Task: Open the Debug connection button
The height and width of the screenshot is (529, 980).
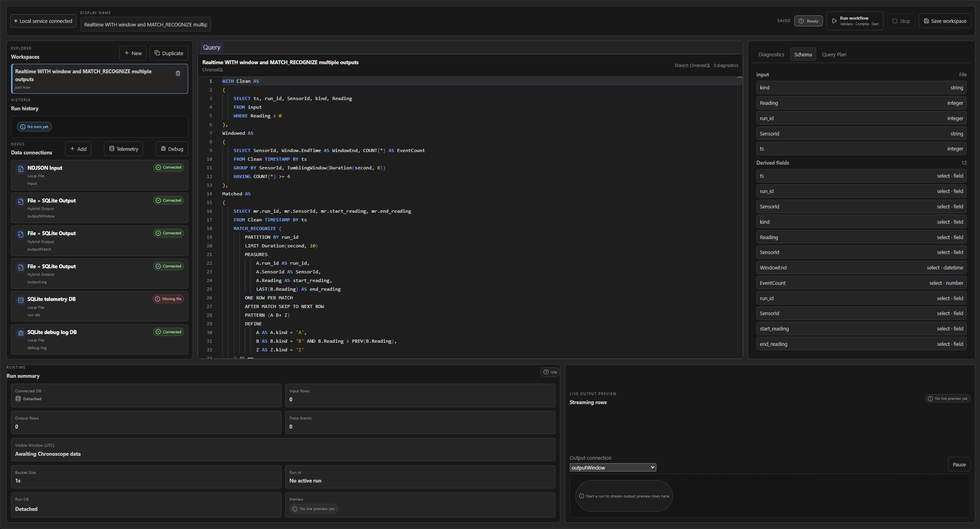Action: coord(172,149)
